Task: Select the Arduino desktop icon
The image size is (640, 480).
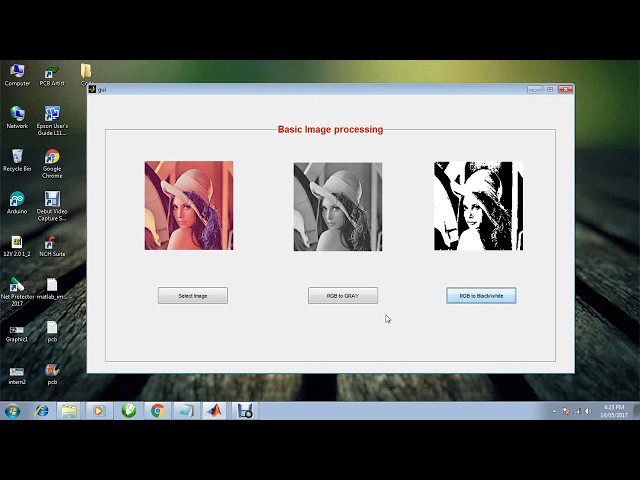Action: point(17,203)
